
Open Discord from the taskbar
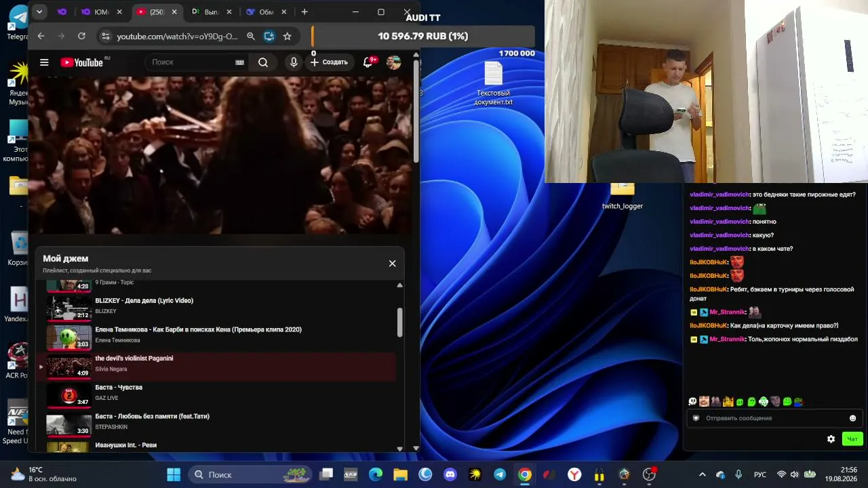point(450,474)
